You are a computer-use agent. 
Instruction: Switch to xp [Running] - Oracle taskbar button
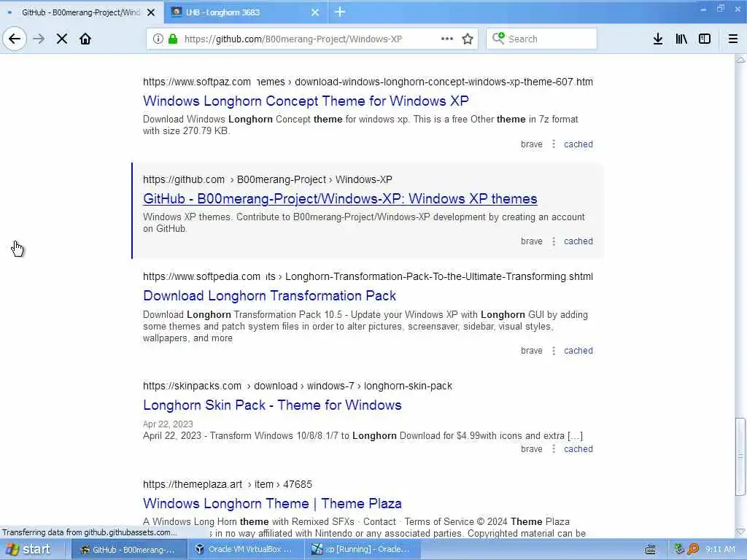pyautogui.click(x=362, y=550)
